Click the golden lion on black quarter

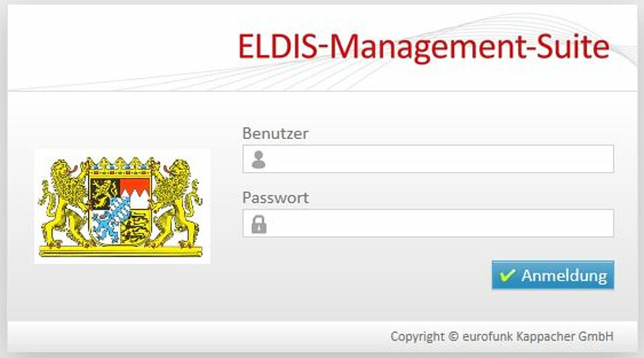[105, 192]
